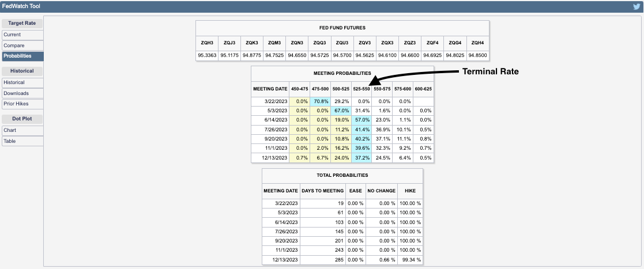Image resolution: width=644 pixels, height=269 pixels.
Task: Click the HIKE column header
Action: pos(410,191)
